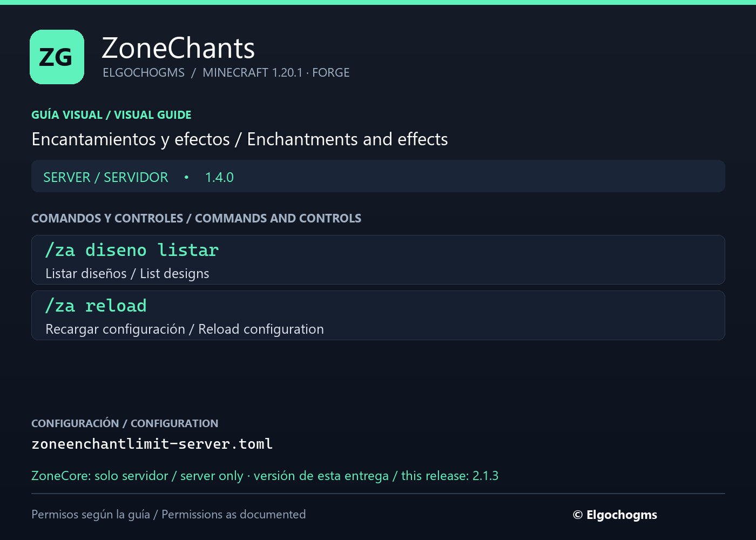Click the ZoneCore server only release note
The width and height of the screenshot is (756, 540).
265,476
